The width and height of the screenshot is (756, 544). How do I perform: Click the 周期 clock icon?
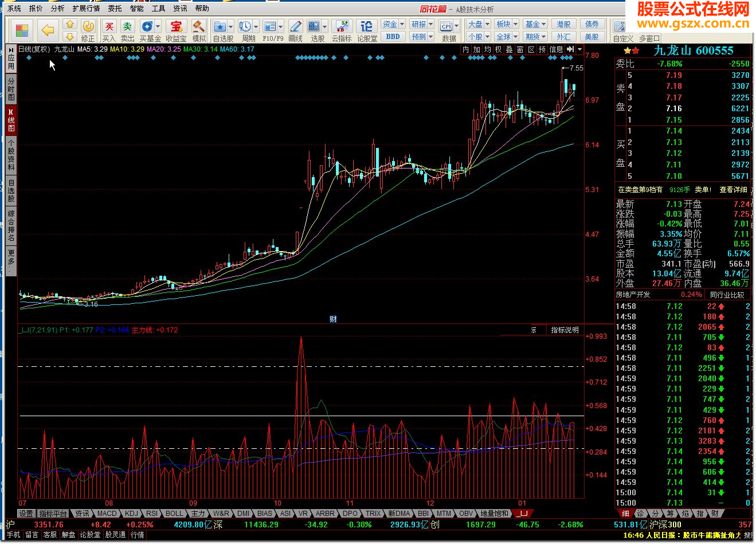pos(245,26)
